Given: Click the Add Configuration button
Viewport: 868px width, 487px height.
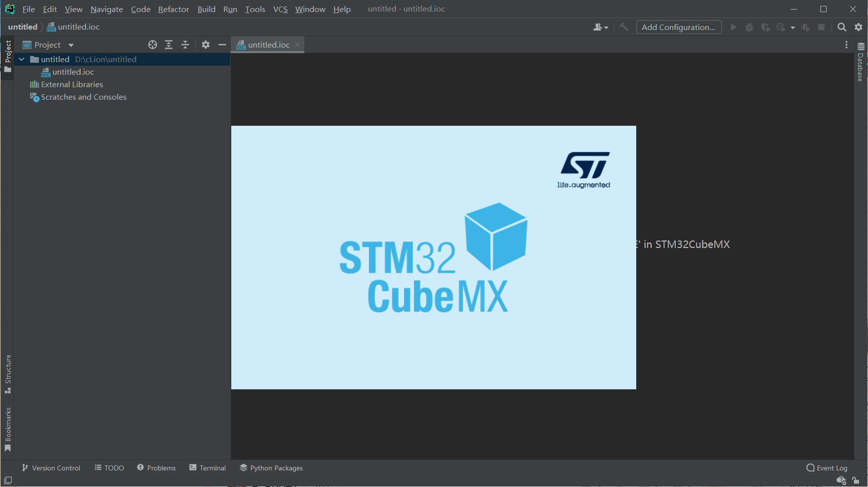Looking at the screenshot, I should (678, 27).
